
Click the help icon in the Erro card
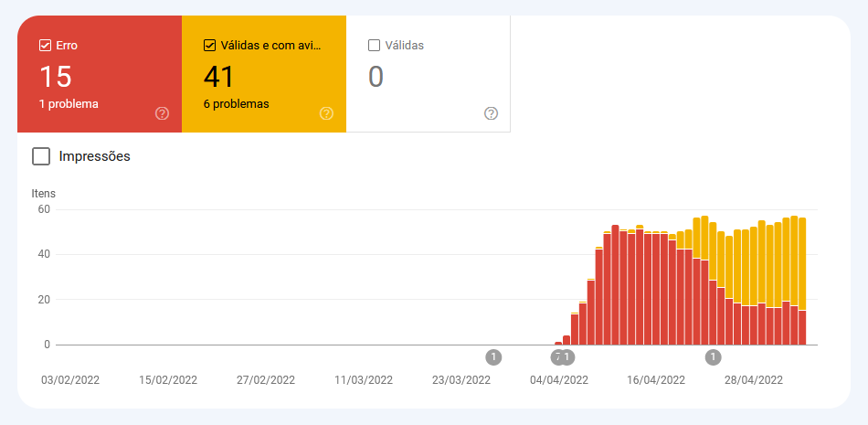tap(162, 113)
